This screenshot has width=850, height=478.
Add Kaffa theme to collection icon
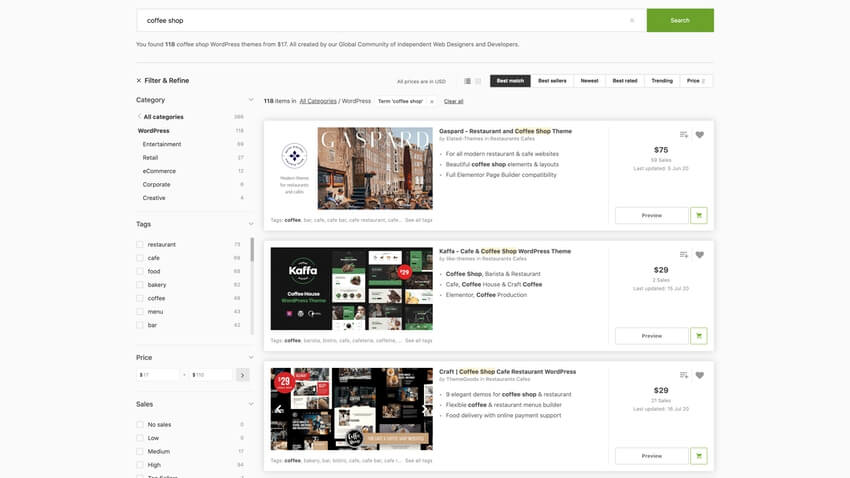tap(684, 255)
